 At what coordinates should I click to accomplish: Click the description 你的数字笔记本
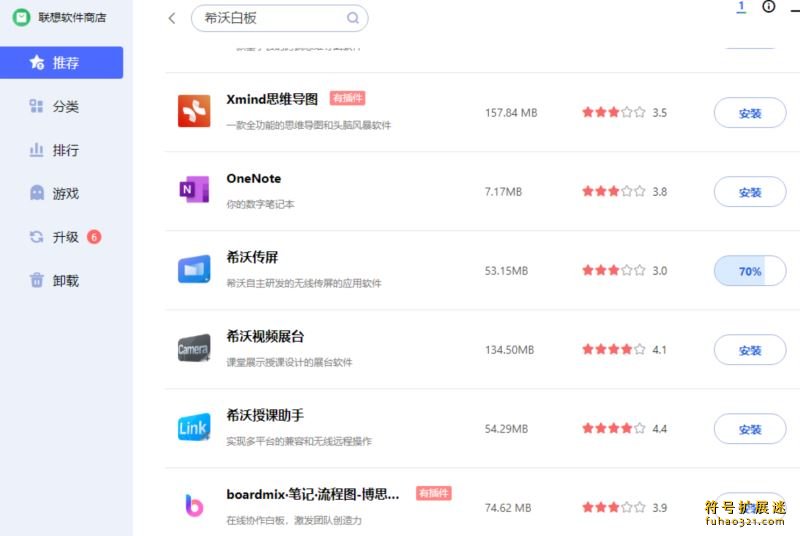click(260, 205)
